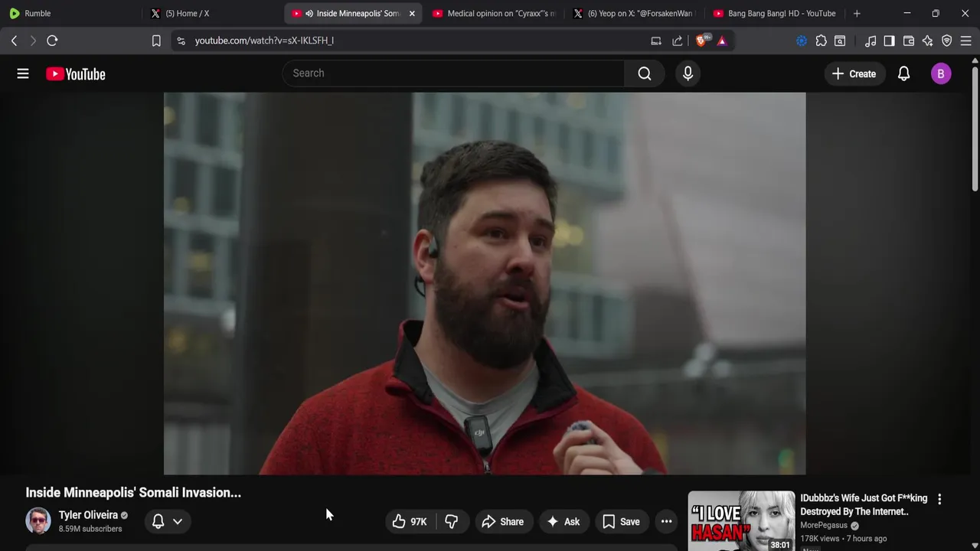Open the tab search icon beside Extensions
The height and width of the screenshot is (551, 980).
pos(840,41)
